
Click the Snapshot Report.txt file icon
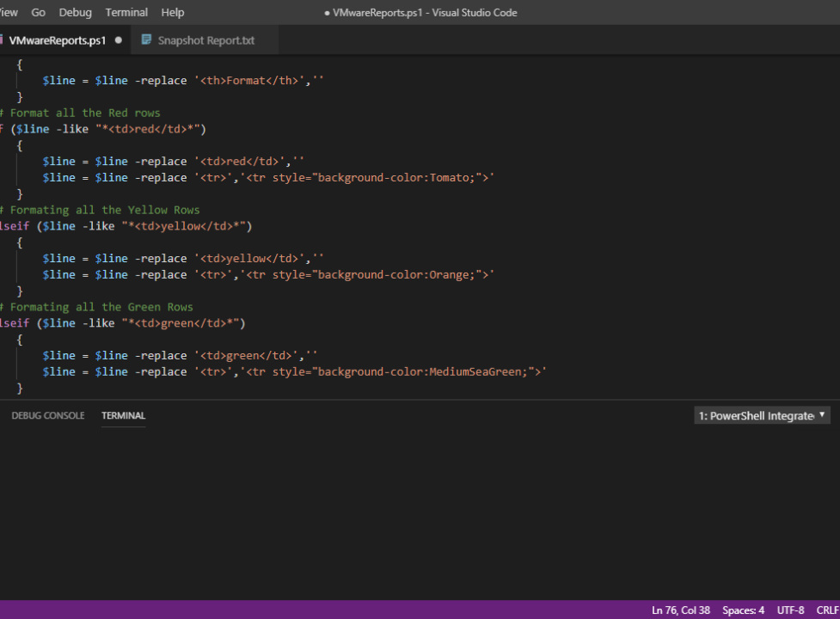(x=145, y=40)
